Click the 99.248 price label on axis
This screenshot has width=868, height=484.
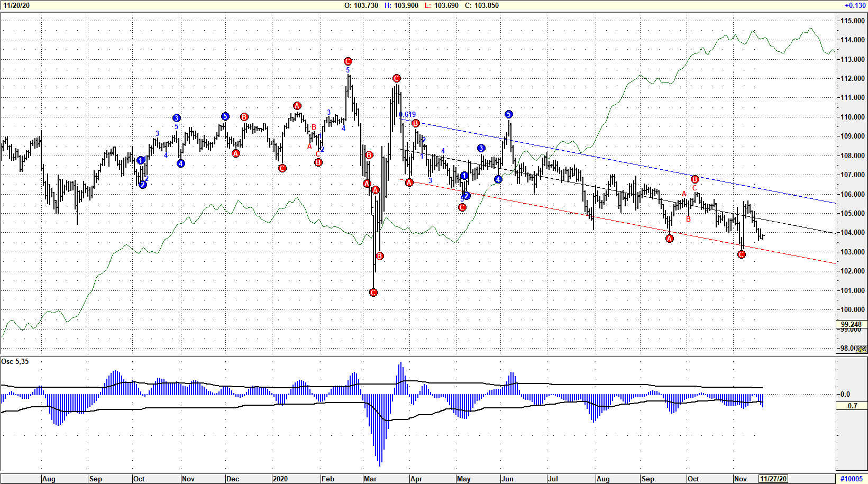tap(851, 324)
